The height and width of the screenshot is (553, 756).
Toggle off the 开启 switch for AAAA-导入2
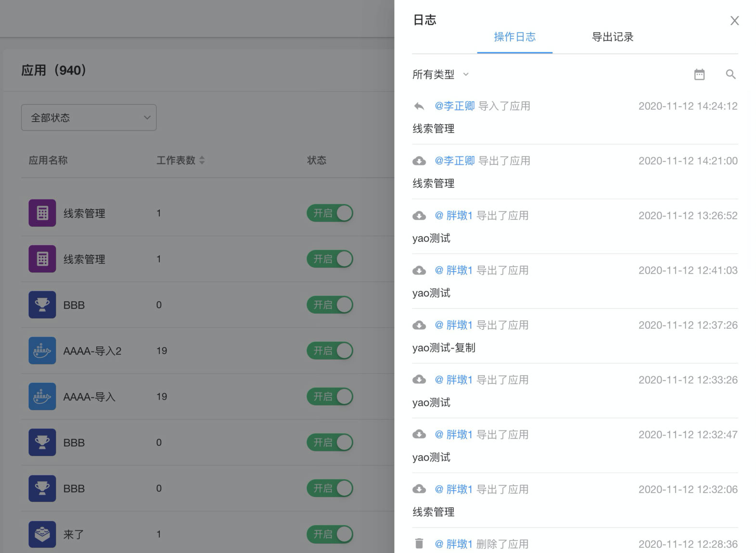coord(330,351)
